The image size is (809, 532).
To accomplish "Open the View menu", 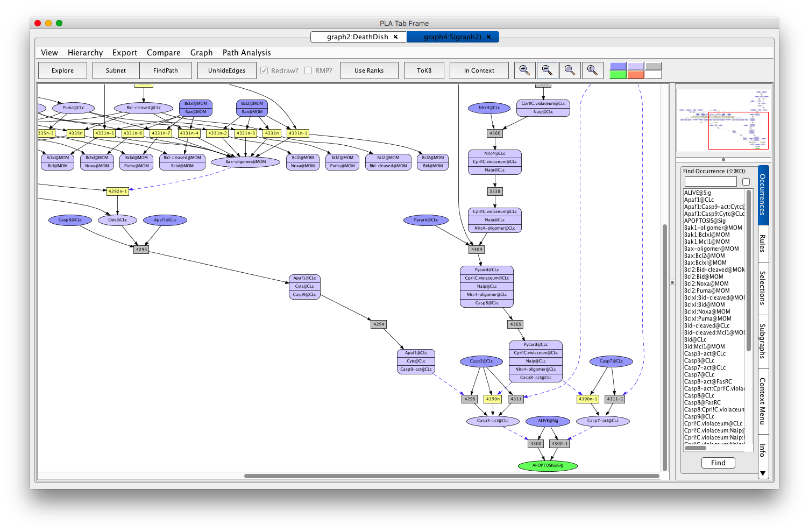I will click(x=49, y=53).
